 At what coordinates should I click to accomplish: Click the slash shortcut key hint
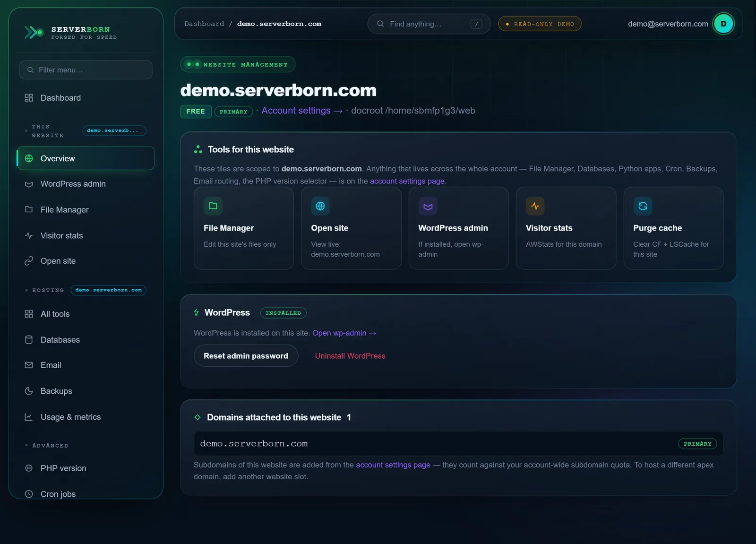click(476, 24)
